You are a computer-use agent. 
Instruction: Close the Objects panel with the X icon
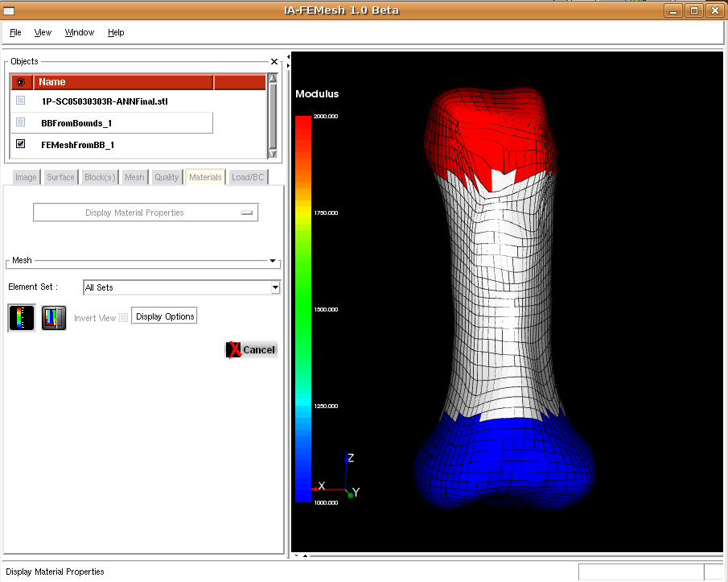coord(274,61)
